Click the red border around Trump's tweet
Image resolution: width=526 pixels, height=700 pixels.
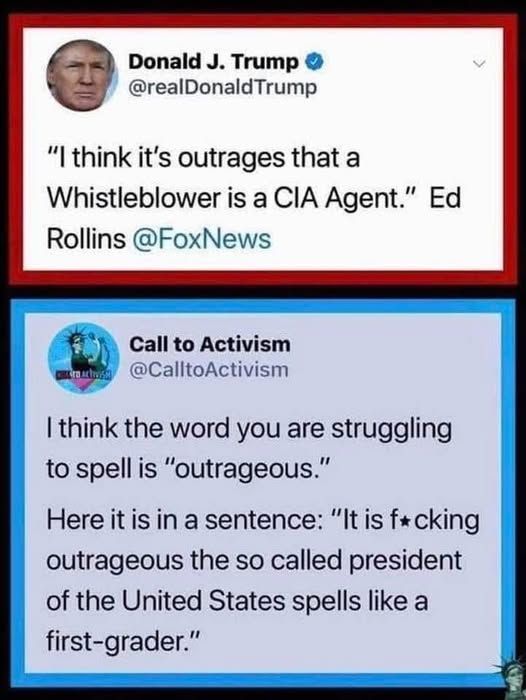click(16, 149)
